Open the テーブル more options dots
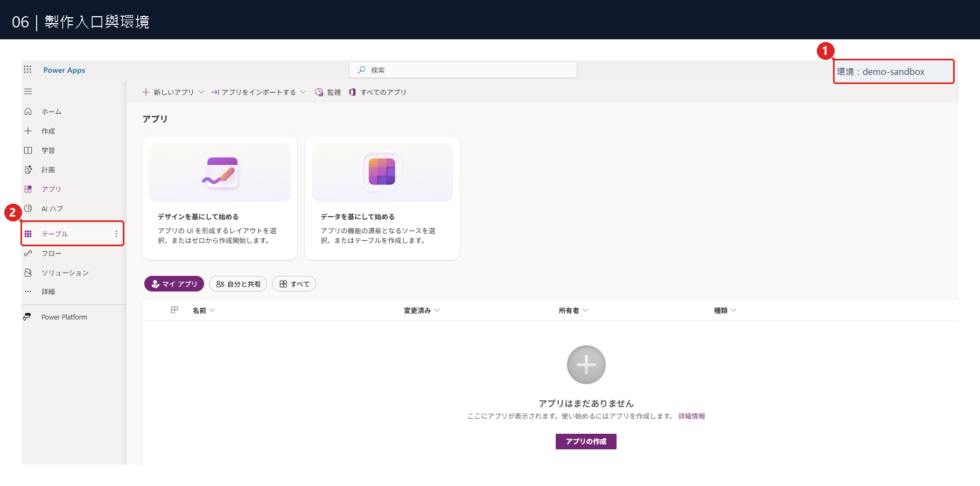This screenshot has height=486, width=980. [x=116, y=234]
